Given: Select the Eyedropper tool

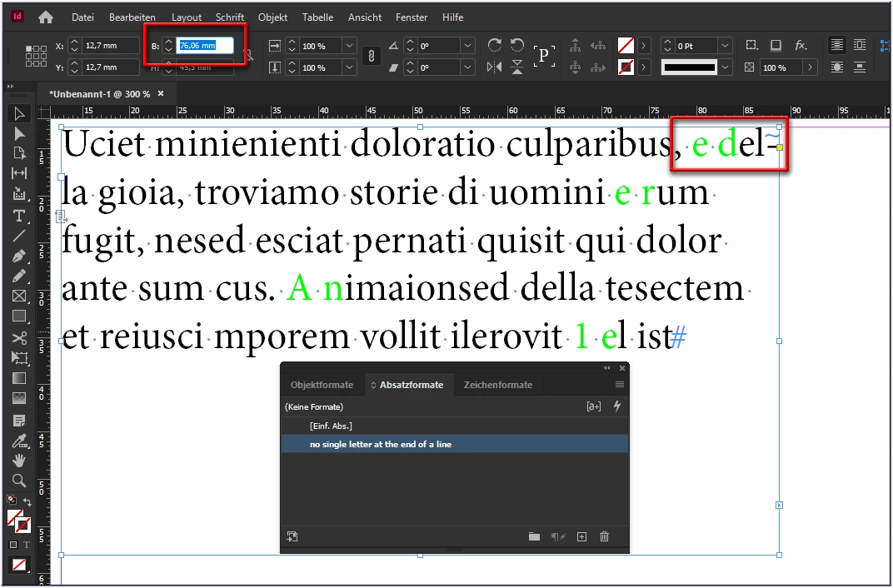Looking at the screenshot, I should (x=19, y=441).
